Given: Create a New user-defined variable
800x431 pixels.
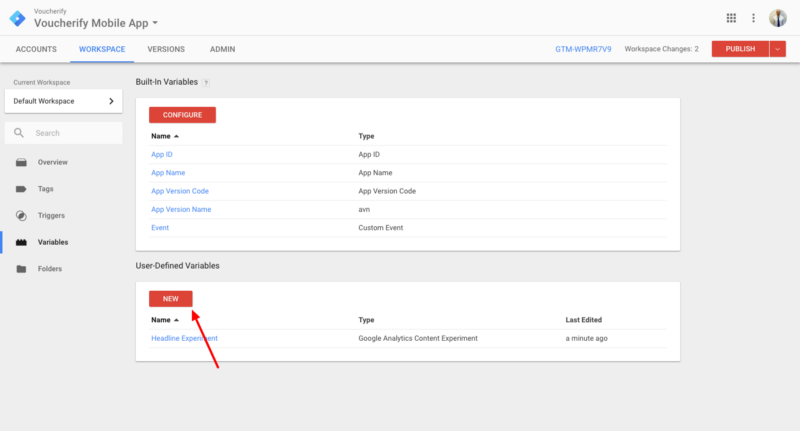Looking at the screenshot, I should tap(170, 299).
